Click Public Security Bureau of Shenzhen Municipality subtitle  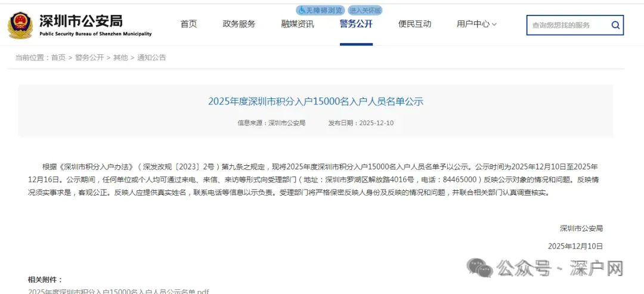(x=95, y=33)
